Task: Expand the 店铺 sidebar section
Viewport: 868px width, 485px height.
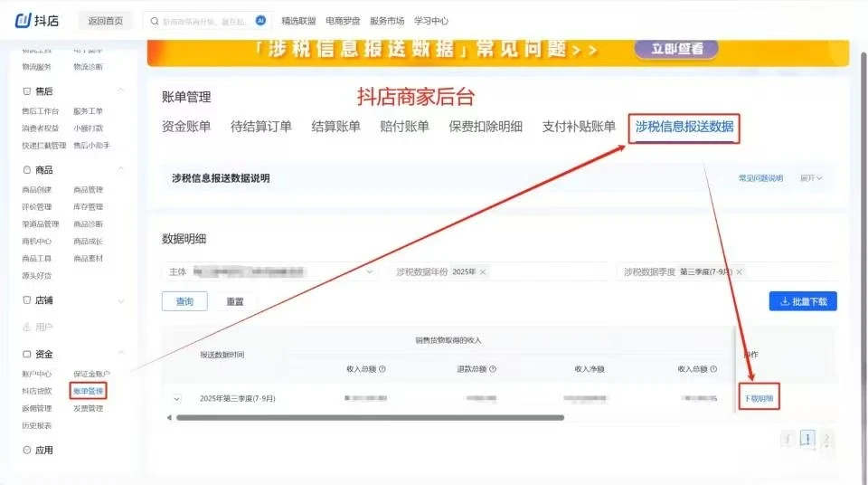Action: (121, 300)
